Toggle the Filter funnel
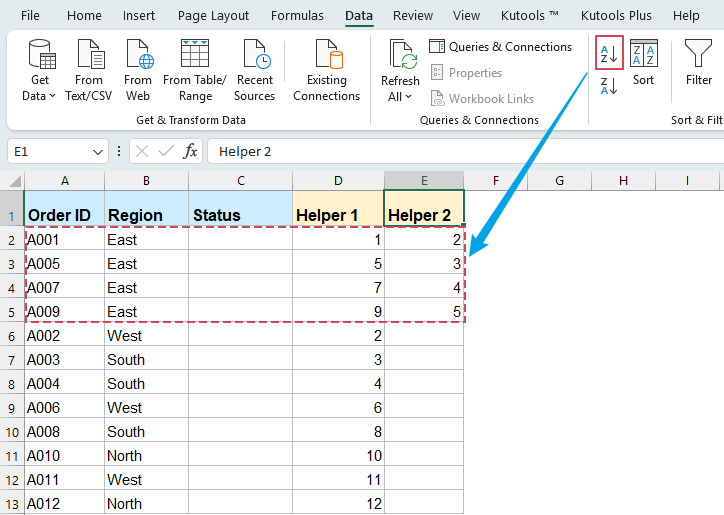This screenshot has height=515, width=724. (x=698, y=62)
